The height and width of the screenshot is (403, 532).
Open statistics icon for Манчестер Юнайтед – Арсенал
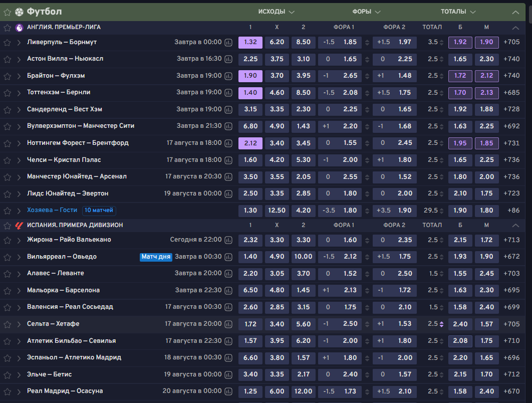(x=228, y=177)
